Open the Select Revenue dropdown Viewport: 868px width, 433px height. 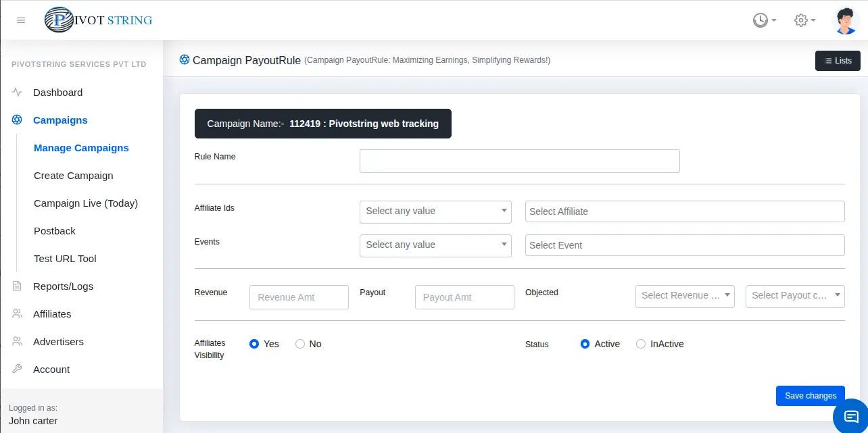[x=685, y=296]
